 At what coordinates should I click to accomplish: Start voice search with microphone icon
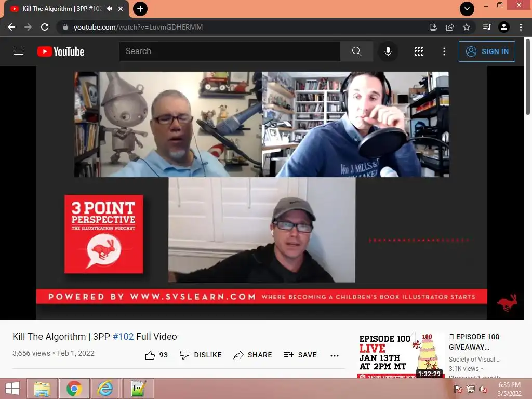click(388, 51)
